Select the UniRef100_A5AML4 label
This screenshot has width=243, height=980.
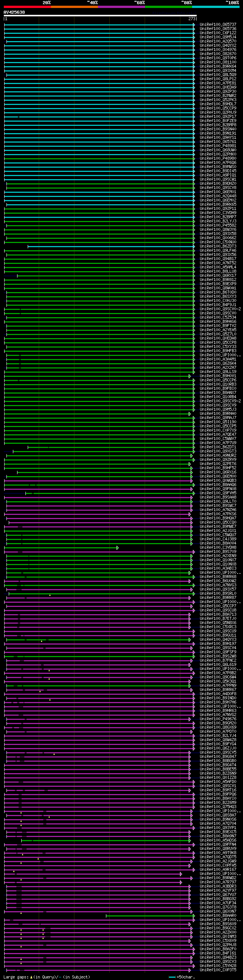[x=218, y=267]
